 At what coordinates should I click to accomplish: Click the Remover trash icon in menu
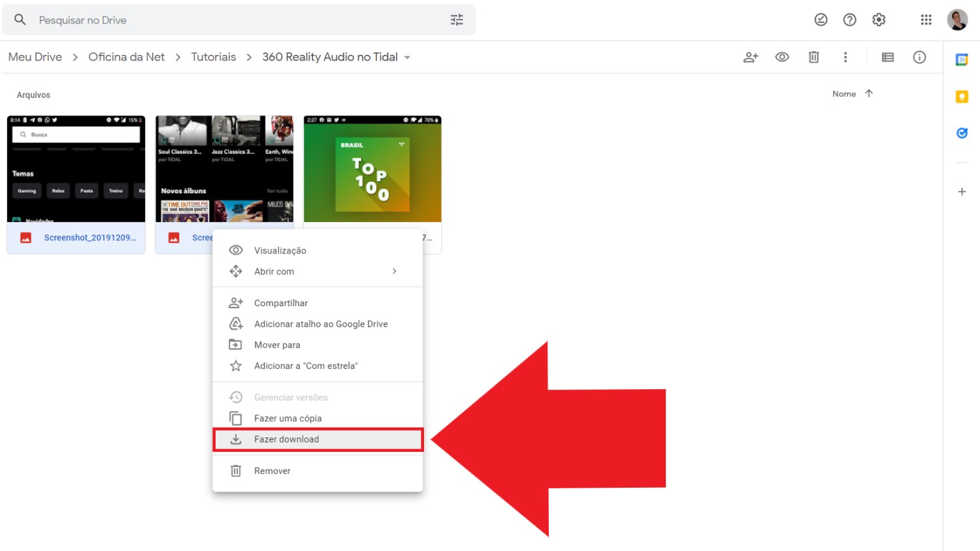236,471
